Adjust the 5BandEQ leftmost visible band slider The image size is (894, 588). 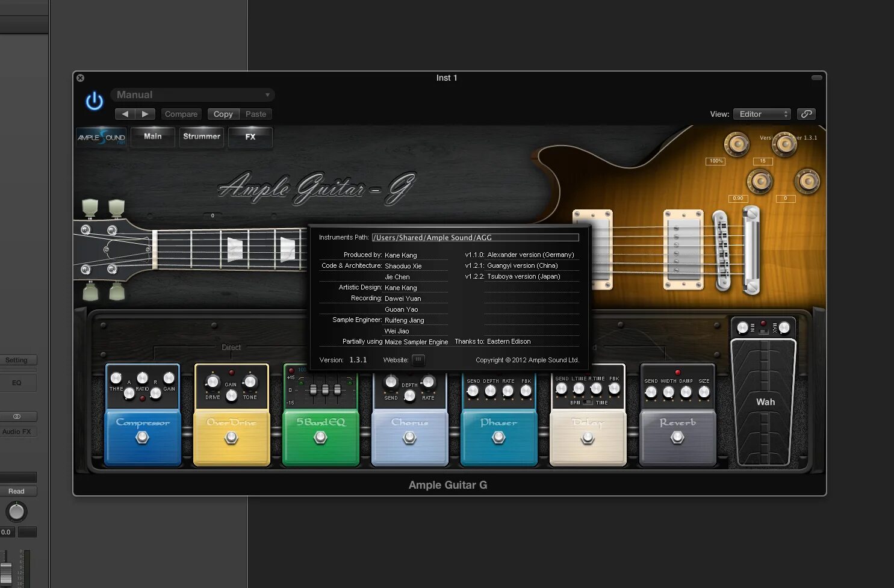(313, 389)
